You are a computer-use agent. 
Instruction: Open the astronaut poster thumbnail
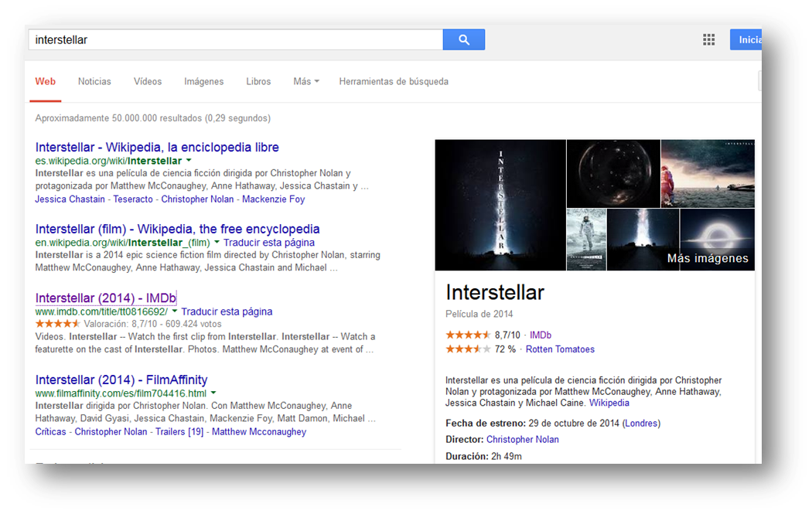coord(587,239)
